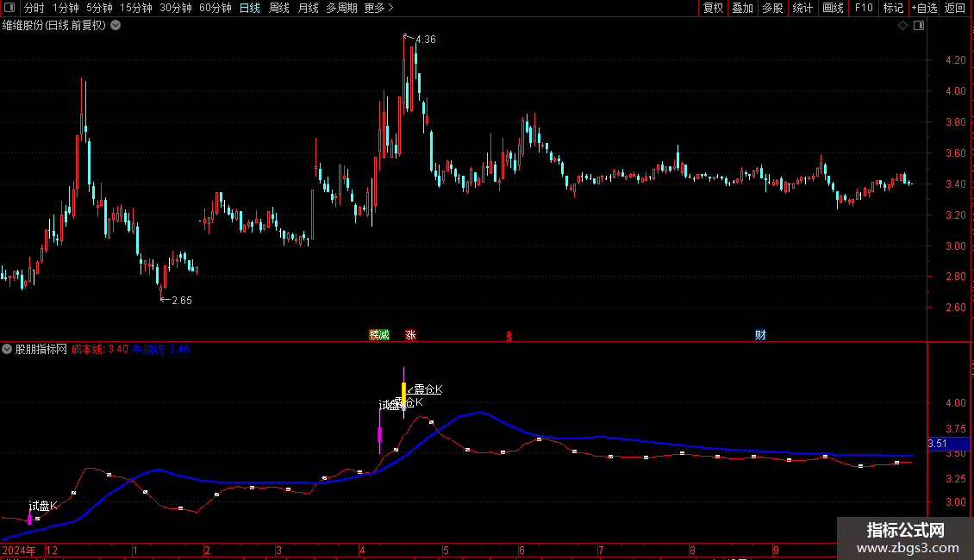Switch to 1分钟 period tab
This screenshot has width=974, height=560.
point(66,8)
